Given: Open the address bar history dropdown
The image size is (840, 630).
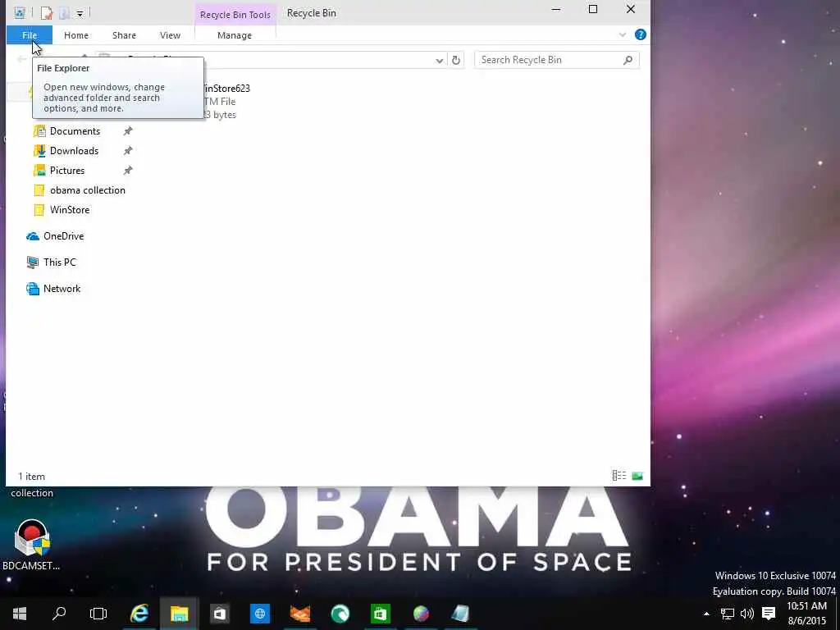Looking at the screenshot, I should [440, 61].
